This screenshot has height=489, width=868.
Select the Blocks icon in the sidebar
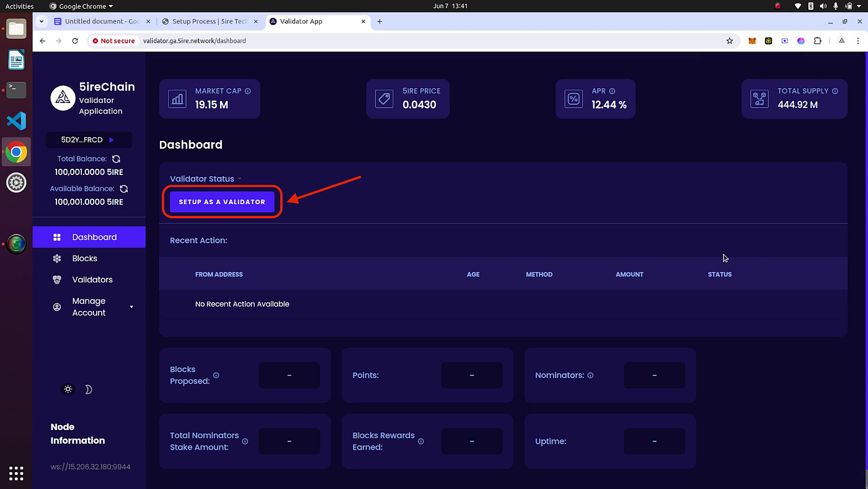pyautogui.click(x=56, y=258)
